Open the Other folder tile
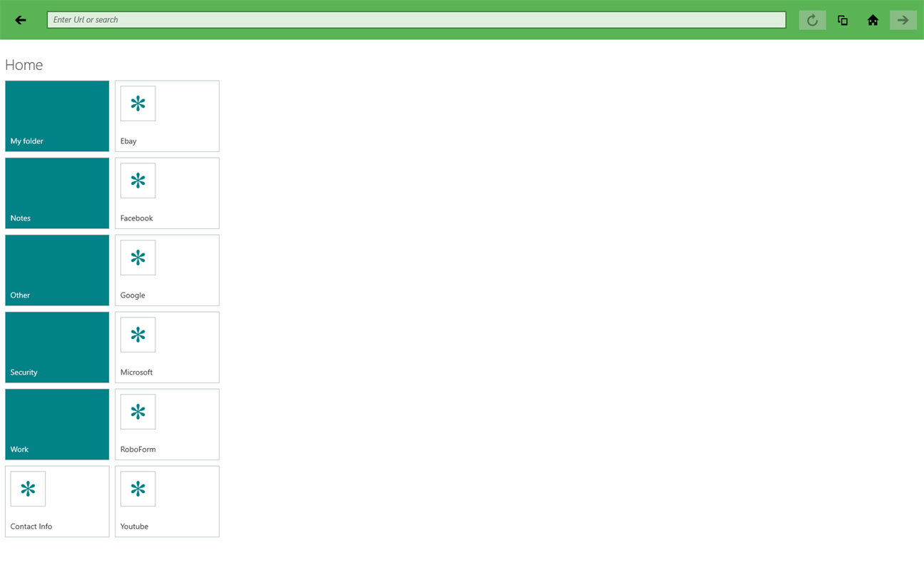The image size is (924, 578). point(57,270)
